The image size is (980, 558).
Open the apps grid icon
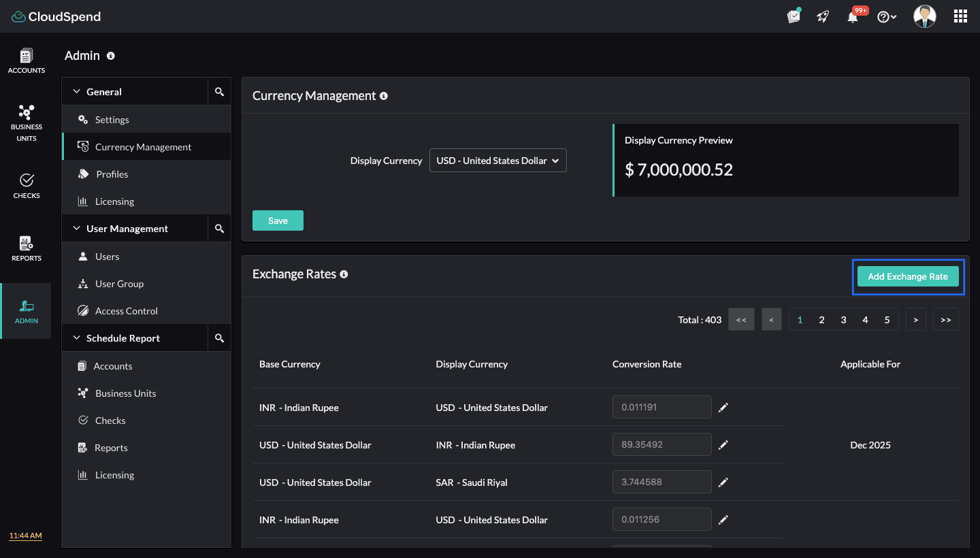tap(960, 16)
